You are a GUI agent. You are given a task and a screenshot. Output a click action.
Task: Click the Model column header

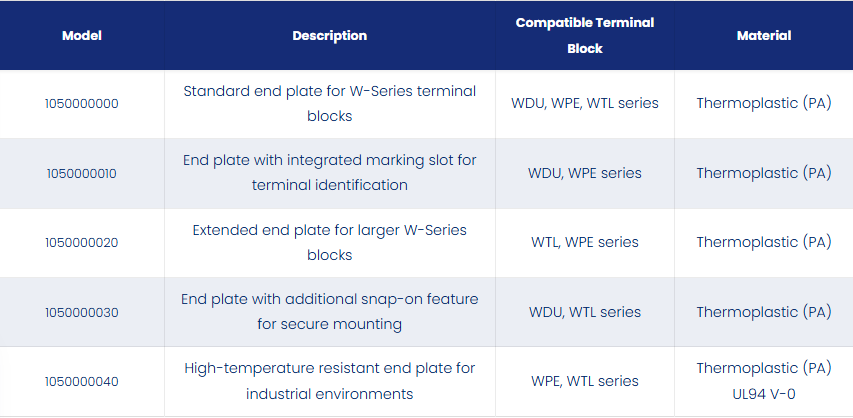tap(82, 35)
